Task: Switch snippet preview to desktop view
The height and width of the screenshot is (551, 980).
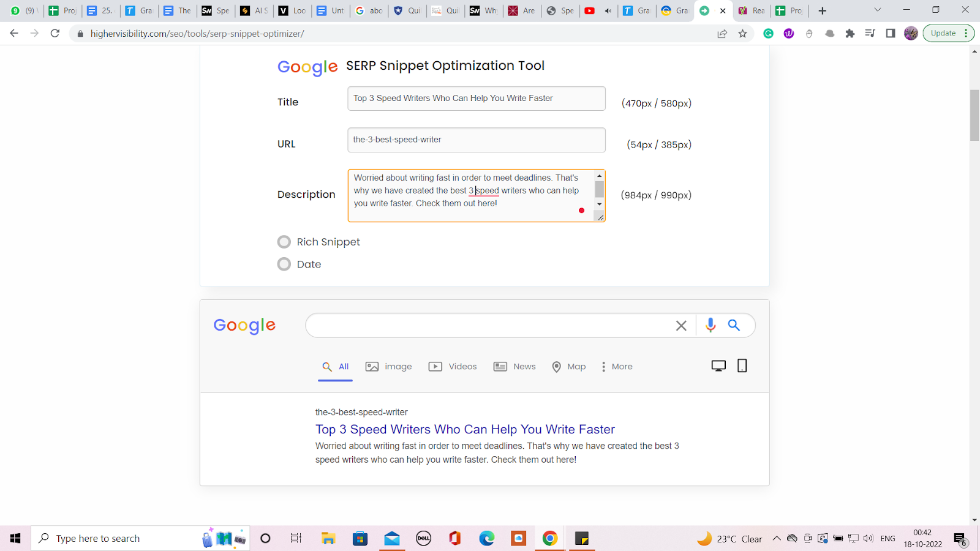Action: pyautogui.click(x=718, y=365)
